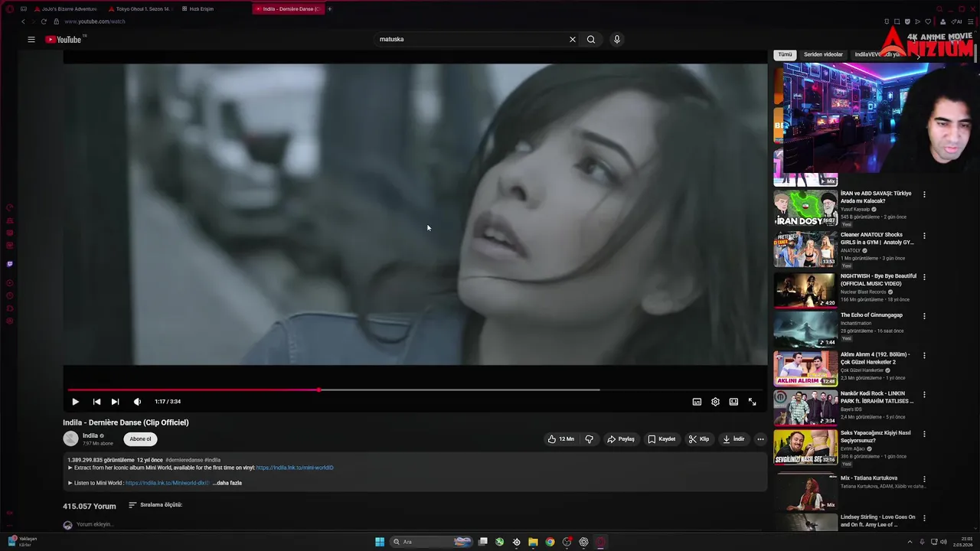
Task: Open more actions three-dot menu
Action: [760, 439]
